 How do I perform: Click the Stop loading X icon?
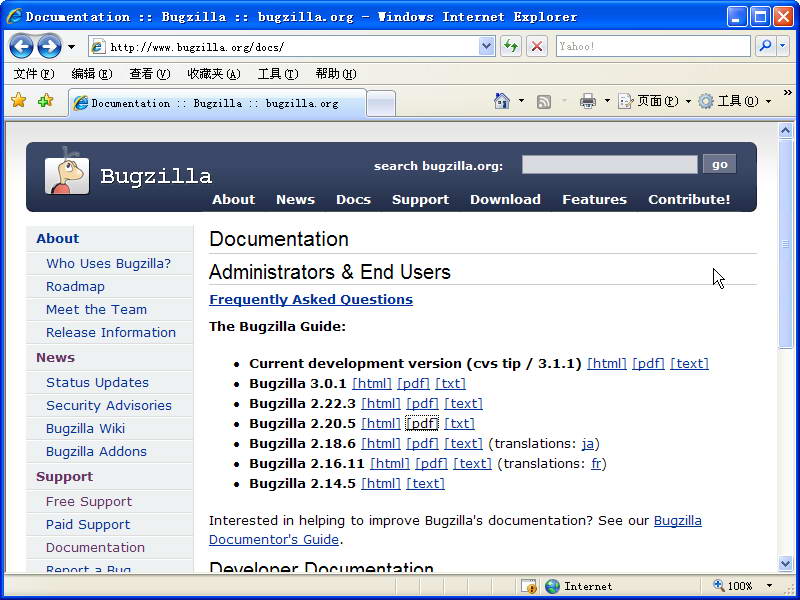pos(537,46)
